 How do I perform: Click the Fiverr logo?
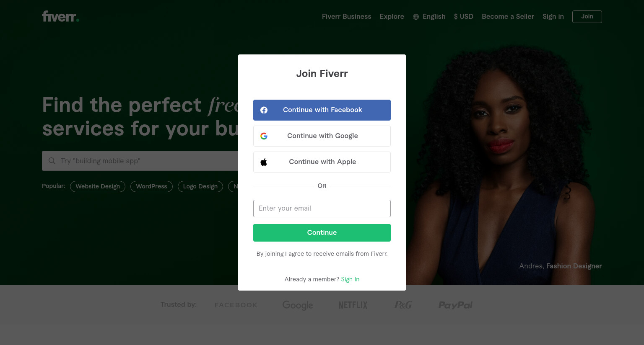60,16
